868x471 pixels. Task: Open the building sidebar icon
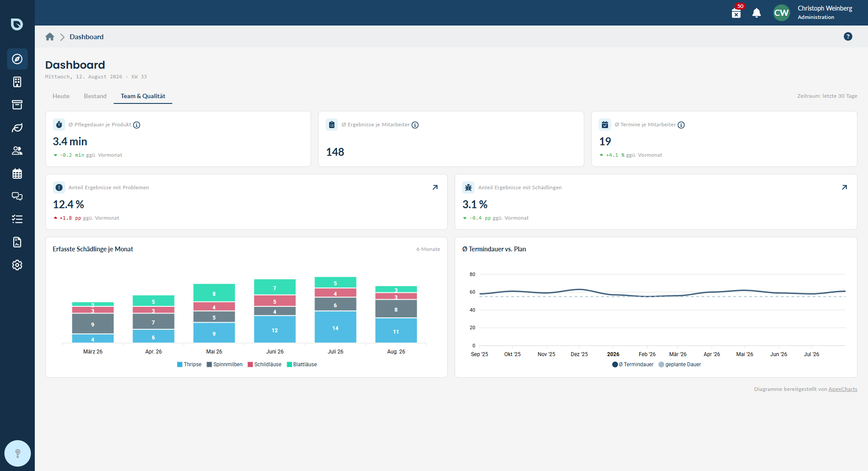coord(17,82)
